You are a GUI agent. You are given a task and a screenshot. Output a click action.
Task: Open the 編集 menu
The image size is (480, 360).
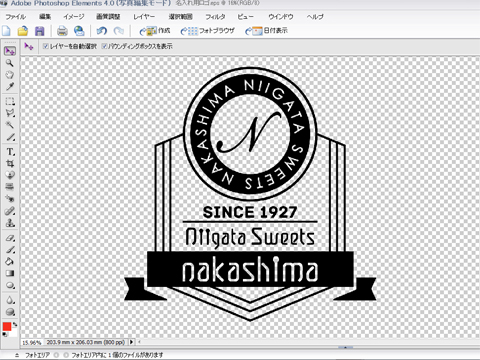click(x=45, y=17)
